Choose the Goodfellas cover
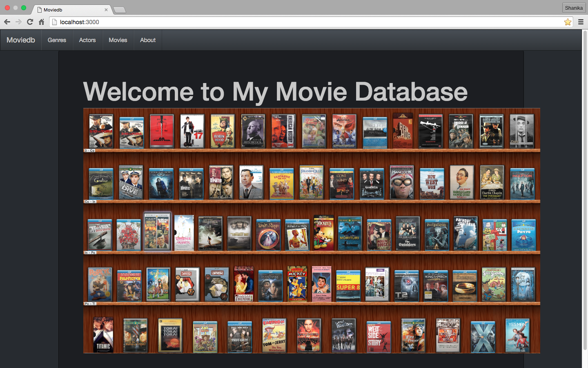Screen dimensions: 588x368 coord(372,184)
